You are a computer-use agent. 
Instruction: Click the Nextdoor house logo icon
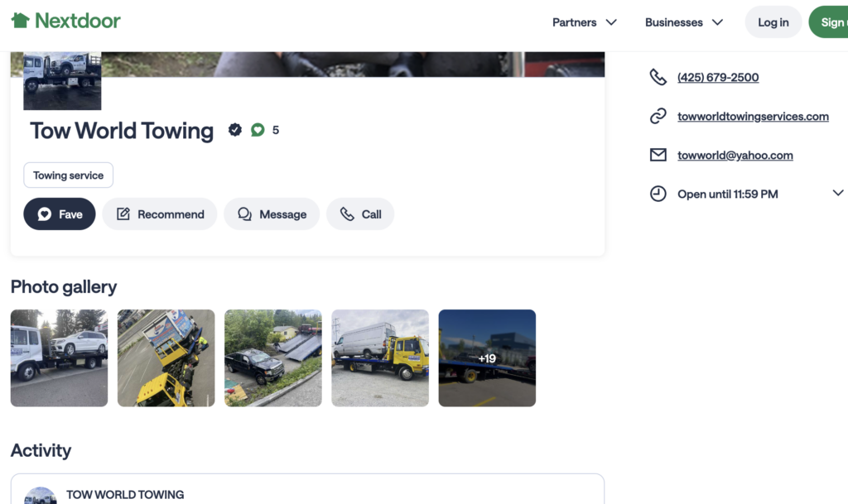(x=21, y=21)
